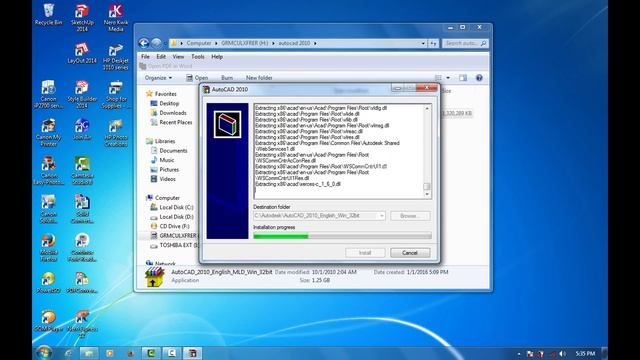Open the Tools menu in Explorer
Viewport: 640px width, 360px height.
[x=198, y=57]
